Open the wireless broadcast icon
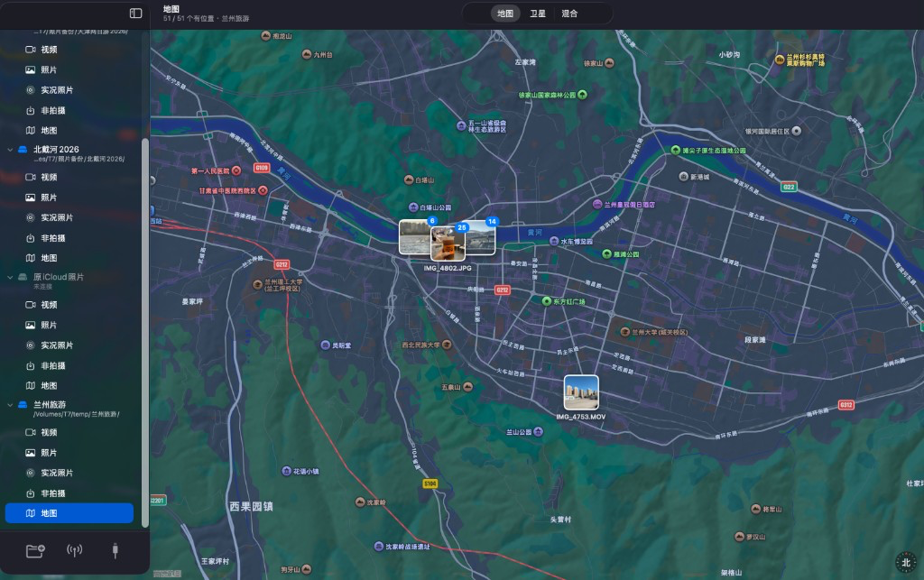This screenshot has height=580, width=924. pos(74,550)
